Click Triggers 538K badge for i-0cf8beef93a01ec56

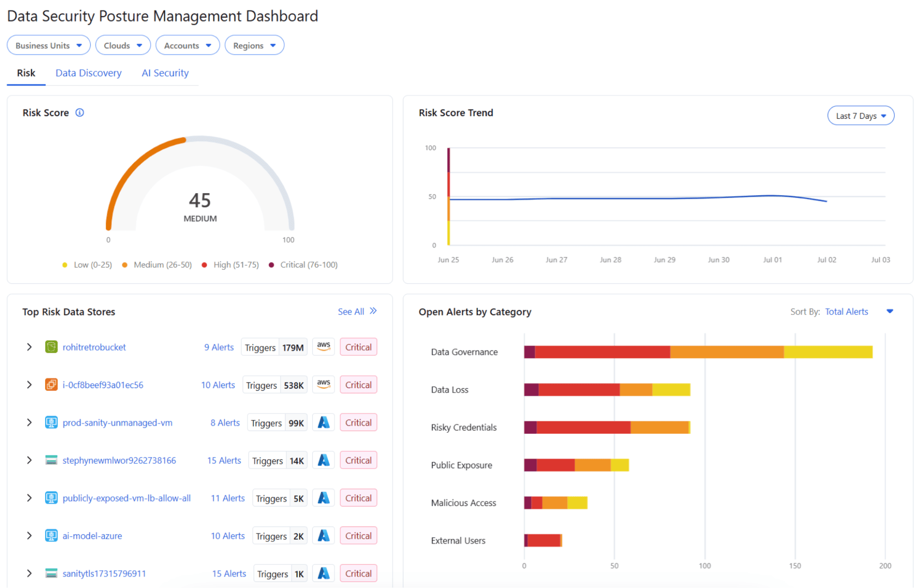275,385
